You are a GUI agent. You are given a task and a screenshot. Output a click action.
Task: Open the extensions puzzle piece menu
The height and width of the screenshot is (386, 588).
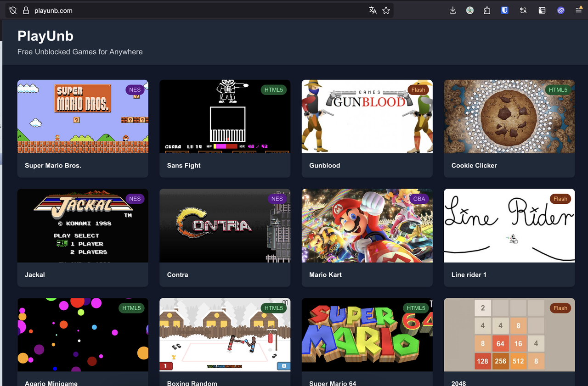tap(487, 11)
